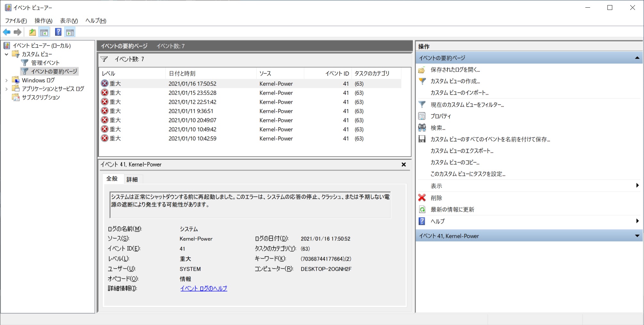Select 管理イベント in the tree
The width and height of the screenshot is (644, 325).
[x=45, y=63]
